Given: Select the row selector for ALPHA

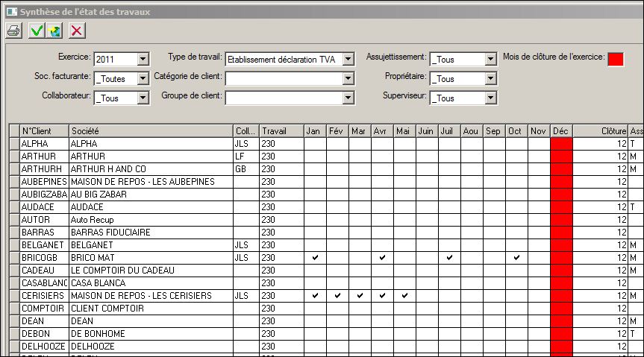Looking at the screenshot, I should tap(13, 144).
